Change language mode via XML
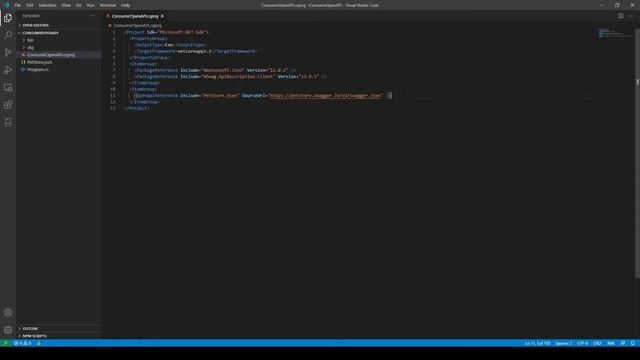Screen dimensions: 640x360 coord(611,343)
